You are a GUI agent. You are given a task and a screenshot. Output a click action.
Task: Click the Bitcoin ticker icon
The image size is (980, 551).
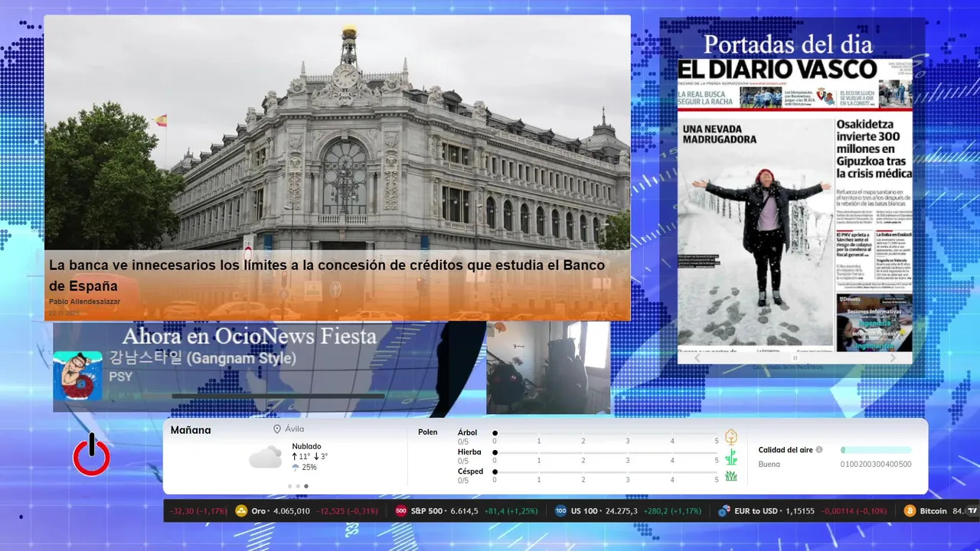click(x=910, y=511)
